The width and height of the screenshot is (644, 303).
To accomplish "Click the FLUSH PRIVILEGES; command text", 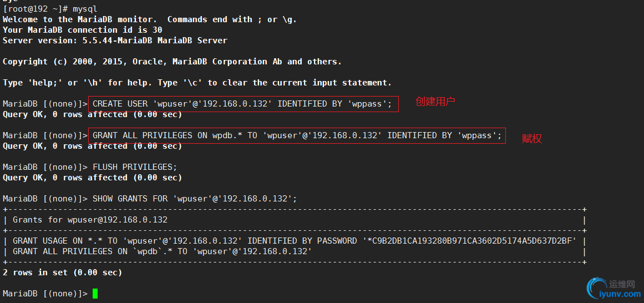I will click(135, 168).
